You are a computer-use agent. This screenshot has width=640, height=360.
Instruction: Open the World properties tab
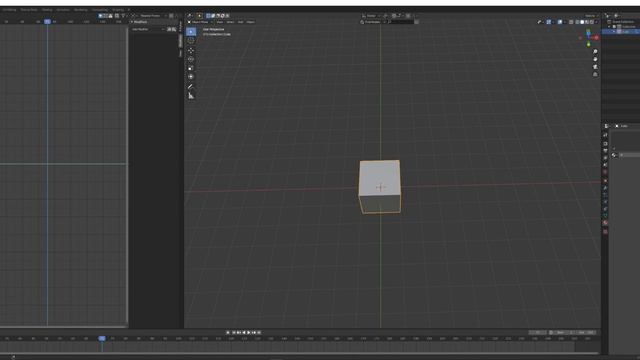pos(605,172)
